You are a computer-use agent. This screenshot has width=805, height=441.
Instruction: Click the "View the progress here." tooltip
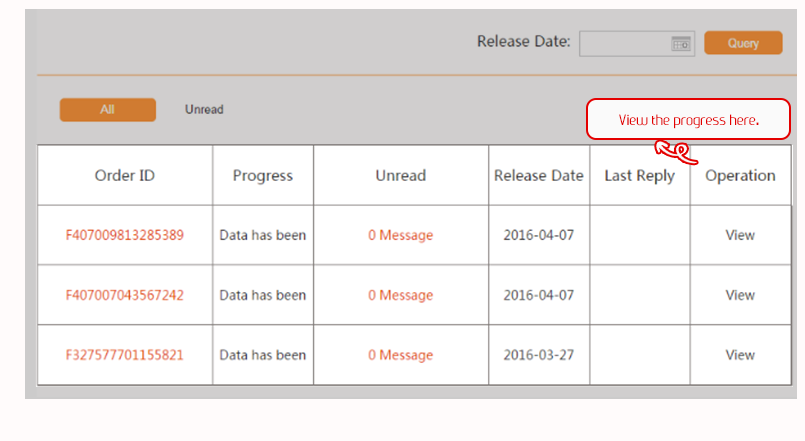pyautogui.click(x=688, y=120)
